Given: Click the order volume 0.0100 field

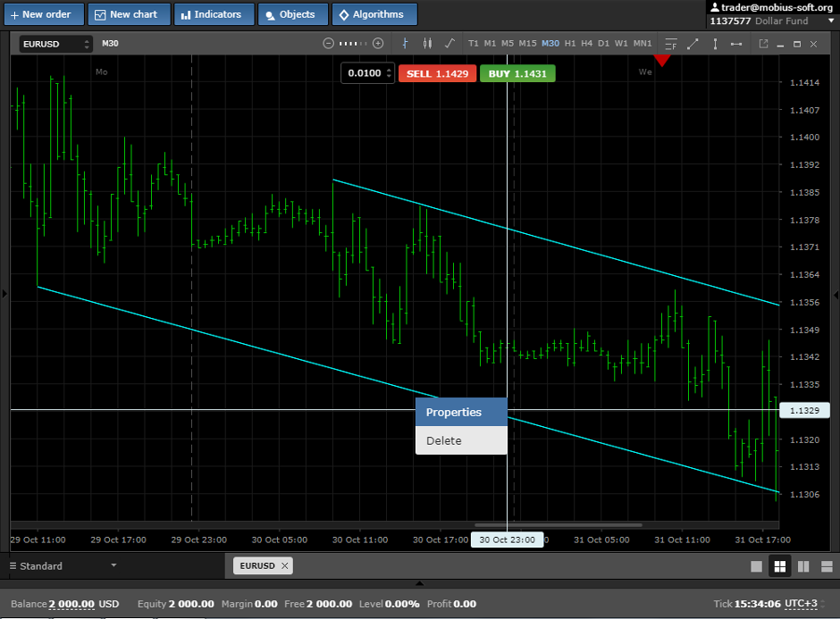Looking at the screenshot, I should (x=365, y=73).
